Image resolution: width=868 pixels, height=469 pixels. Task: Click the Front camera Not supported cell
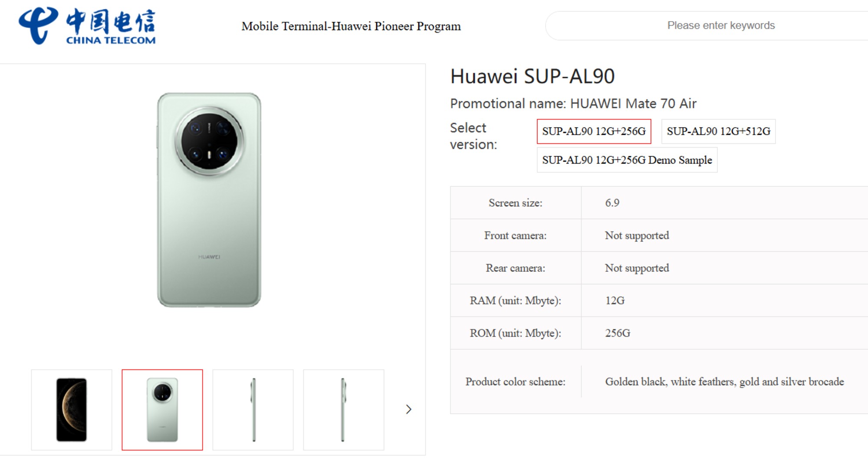coord(637,235)
